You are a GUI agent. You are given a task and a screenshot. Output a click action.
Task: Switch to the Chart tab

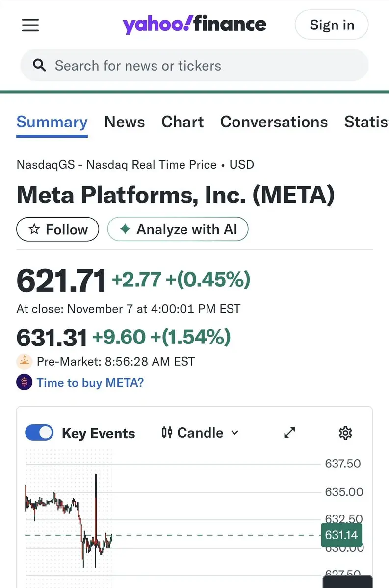point(182,122)
